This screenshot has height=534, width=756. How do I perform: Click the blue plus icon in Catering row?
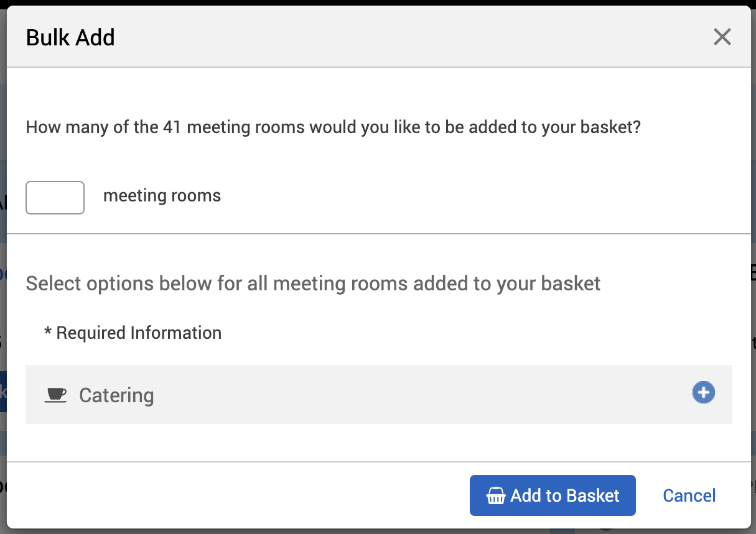click(703, 393)
